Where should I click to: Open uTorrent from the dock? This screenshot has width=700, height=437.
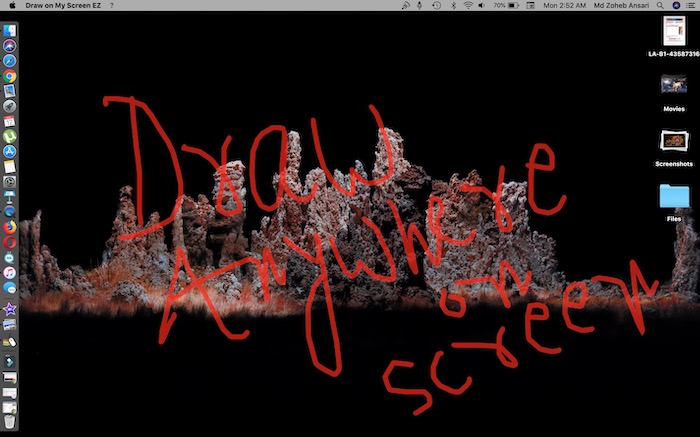tap(9, 136)
